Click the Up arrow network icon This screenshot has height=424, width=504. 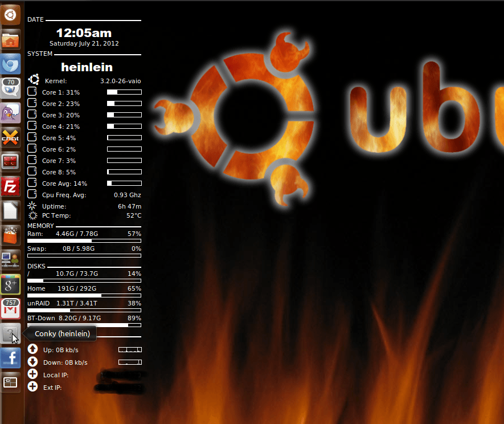pyautogui.click(x=32, y=349)
